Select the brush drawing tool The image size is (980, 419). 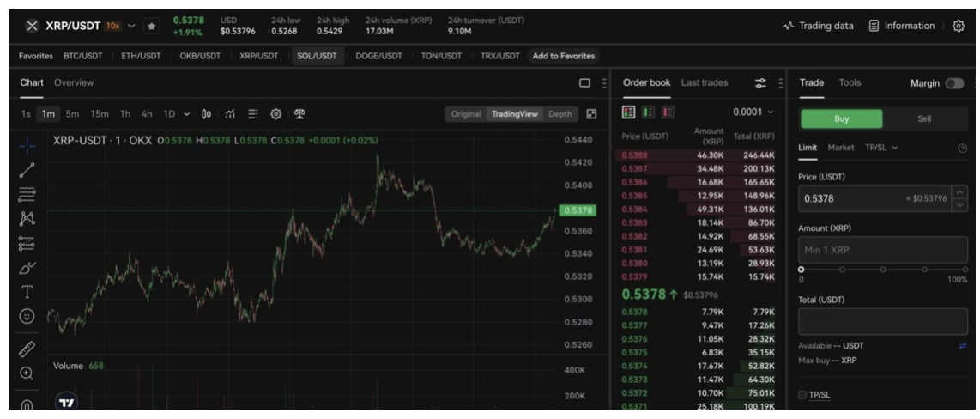pyautogui.click(x=27, y=268)
